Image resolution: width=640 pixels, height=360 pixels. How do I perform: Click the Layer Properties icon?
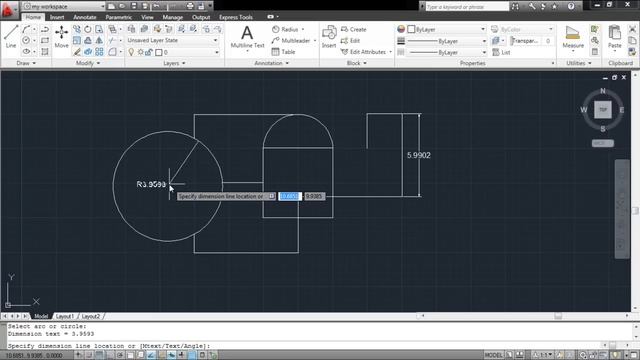click(x=131, y=29)
